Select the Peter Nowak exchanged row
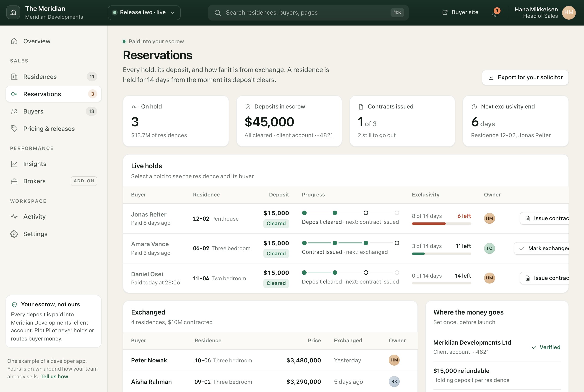The width and height of the screenshot is (584, 392). pos(270,360)
